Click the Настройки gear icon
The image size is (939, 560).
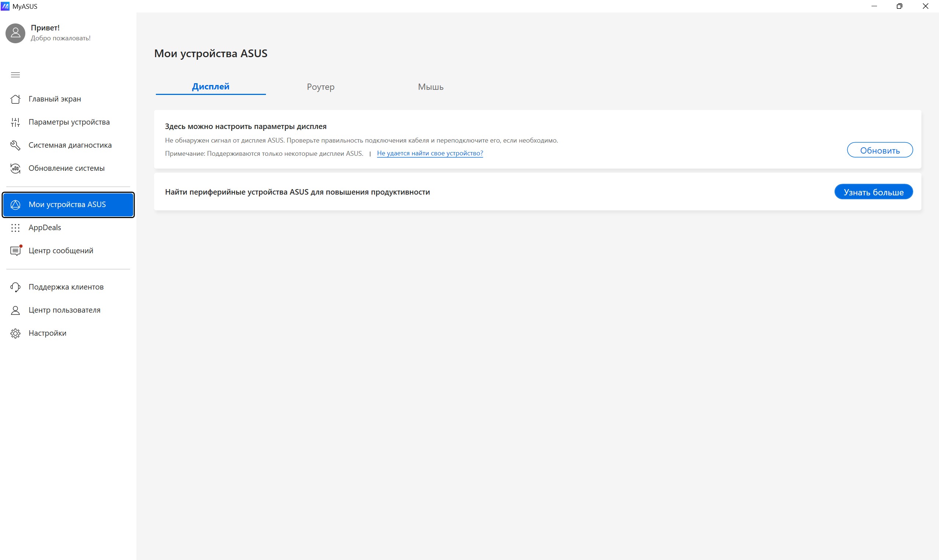(15, 334)
